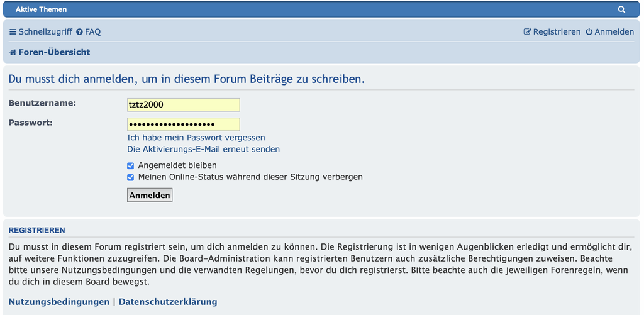Go to the Foren-Übersicht breadcrumb
The image size is (644, 315).
point(54,52)
